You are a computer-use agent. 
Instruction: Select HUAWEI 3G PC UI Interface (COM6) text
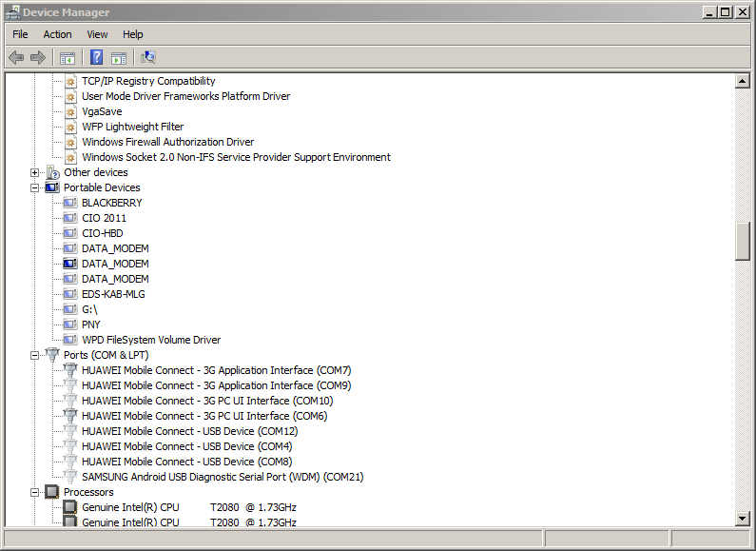click(x=204, y=416)
